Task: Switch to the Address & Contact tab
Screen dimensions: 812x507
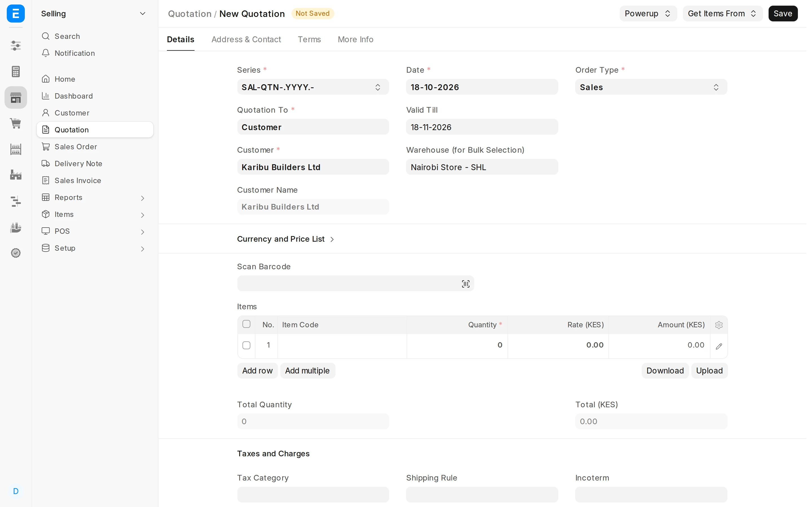Action: [x=246, y=39]
